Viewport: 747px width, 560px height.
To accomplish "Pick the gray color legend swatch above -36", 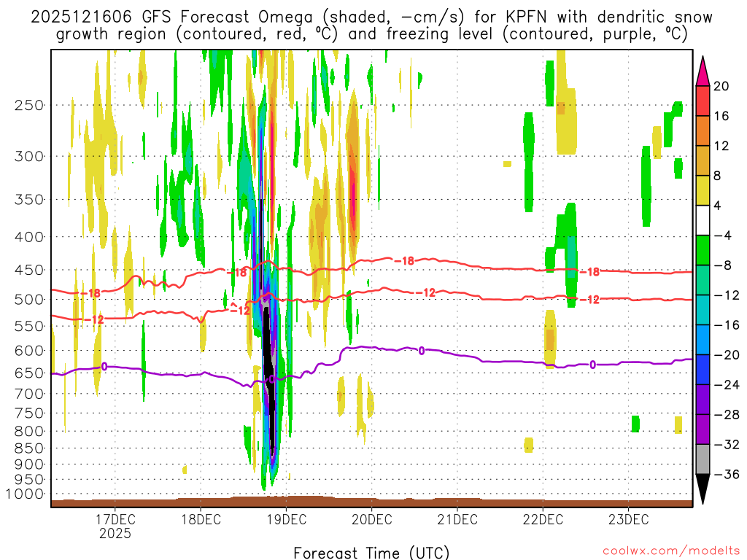I will pos(703,459).
